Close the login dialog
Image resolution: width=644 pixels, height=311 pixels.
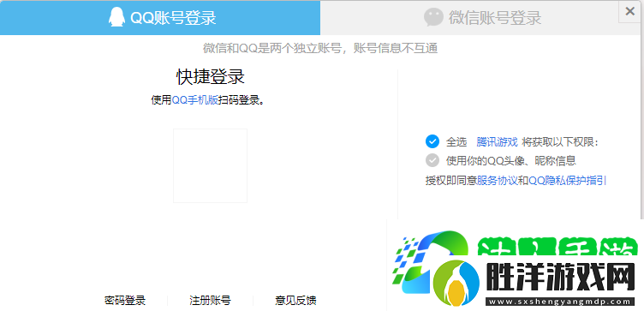click(629, 11)
